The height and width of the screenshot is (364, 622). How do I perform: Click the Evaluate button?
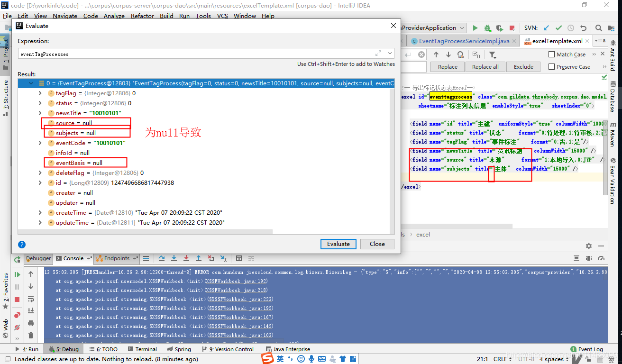(338, 244)
